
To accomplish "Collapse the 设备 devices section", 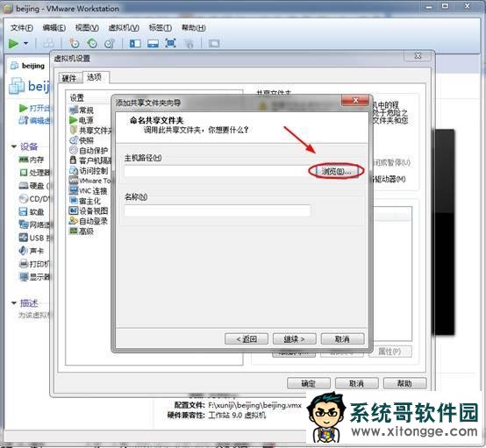I will tap(14, 146).
